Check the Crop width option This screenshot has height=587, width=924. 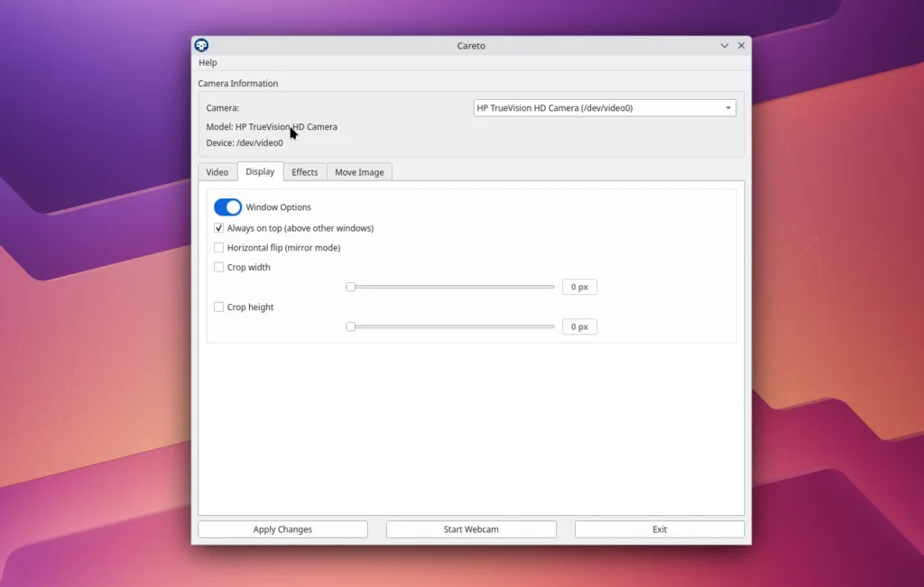[219, 268]
